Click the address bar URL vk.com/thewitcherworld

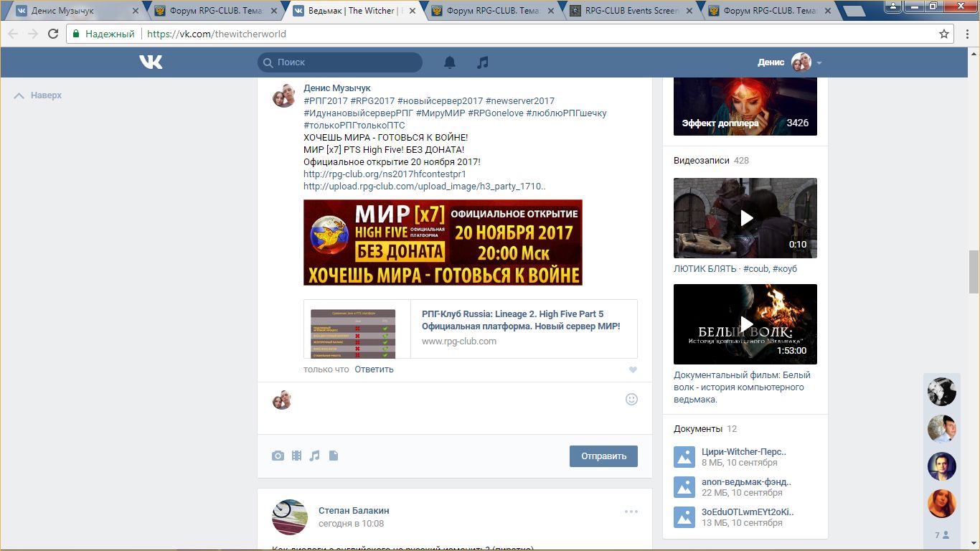(x=217, y=34)
